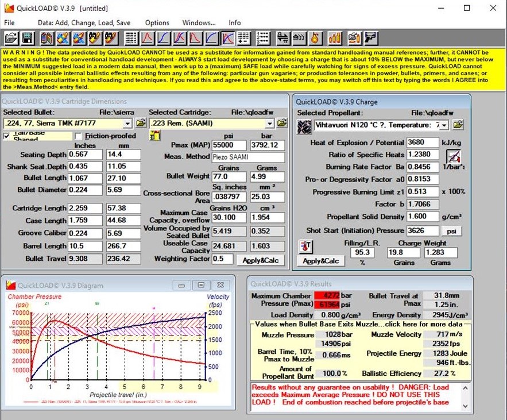Click the Case Length inches field
507x420 pixels.
pyautogui.click(x=85, y=221)
